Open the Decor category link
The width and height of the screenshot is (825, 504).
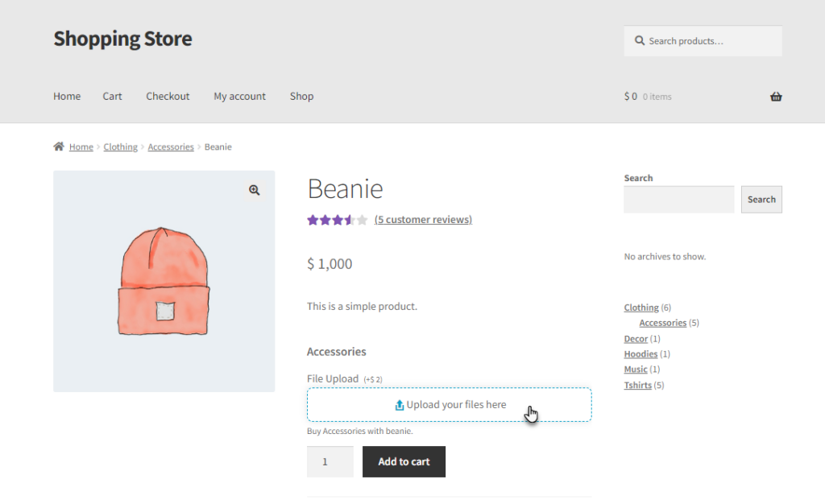(x=636, y=338)
